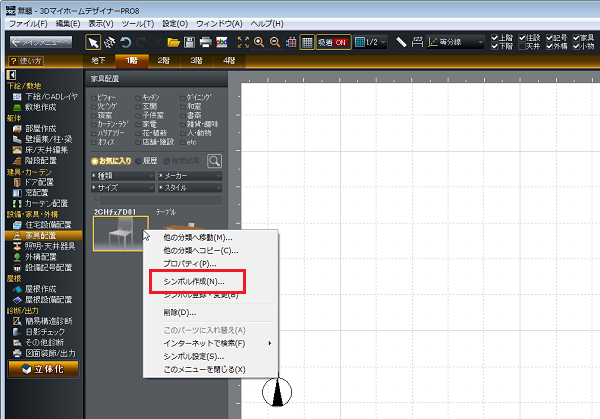Open 部屋作成 in the left sidebar

[40, 128]
